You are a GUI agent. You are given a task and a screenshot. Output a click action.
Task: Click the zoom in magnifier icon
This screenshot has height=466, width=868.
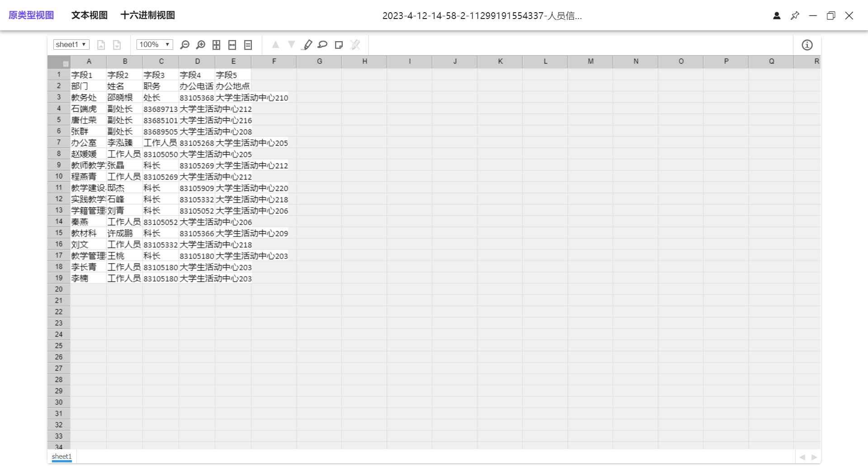(x=200, y=45)
